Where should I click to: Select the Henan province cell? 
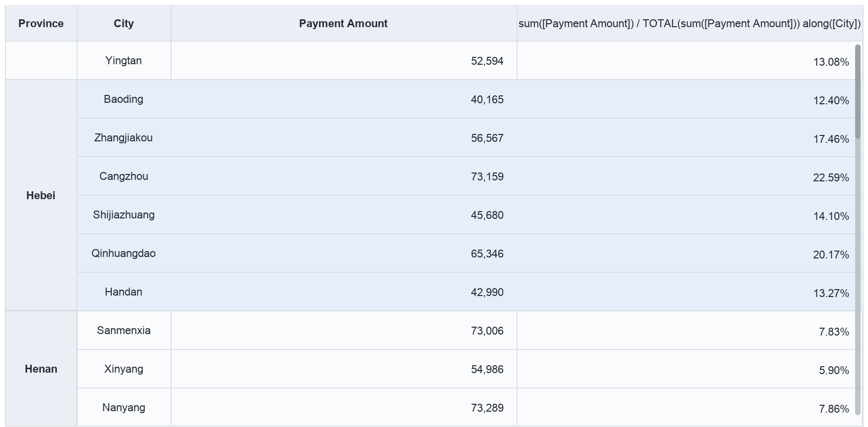point(41,369)
